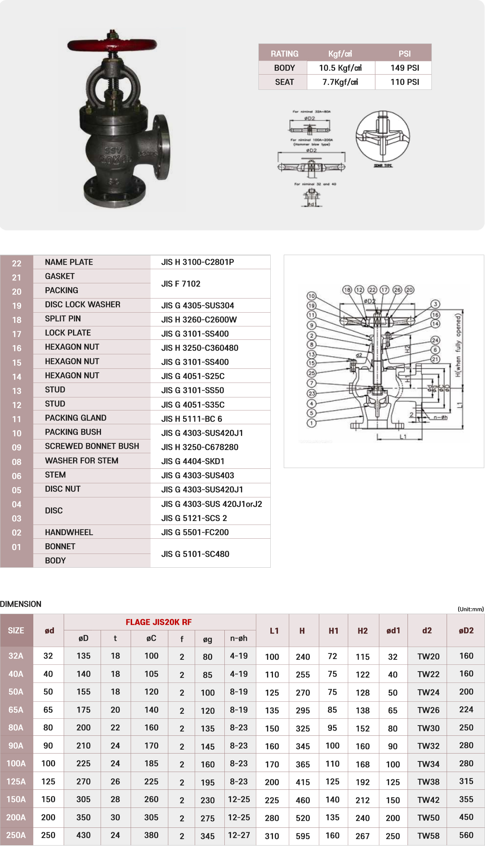Click '355' in the 150A row

click(x=466, y=799)
